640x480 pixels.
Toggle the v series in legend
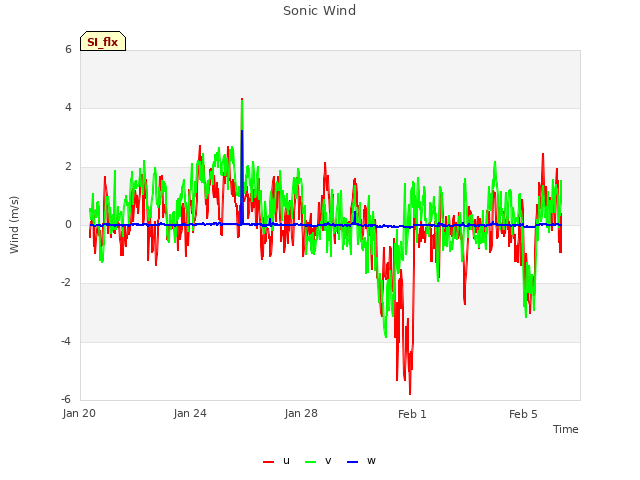318,461
